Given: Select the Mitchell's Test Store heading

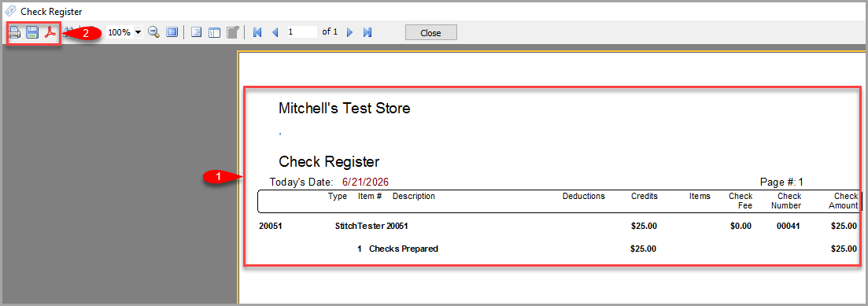Looking at the screenshot, I should [345, 108].
